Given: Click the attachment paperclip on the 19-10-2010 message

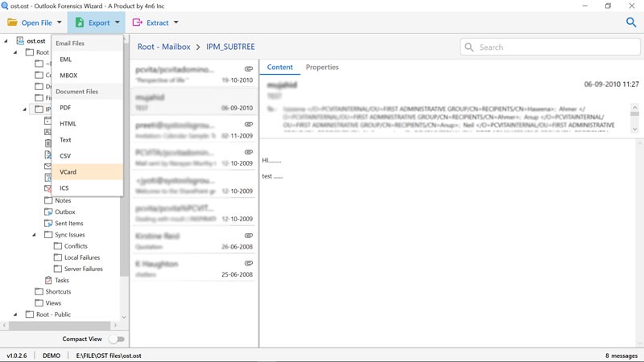Looking at the screenshot, I should [249, 68].
